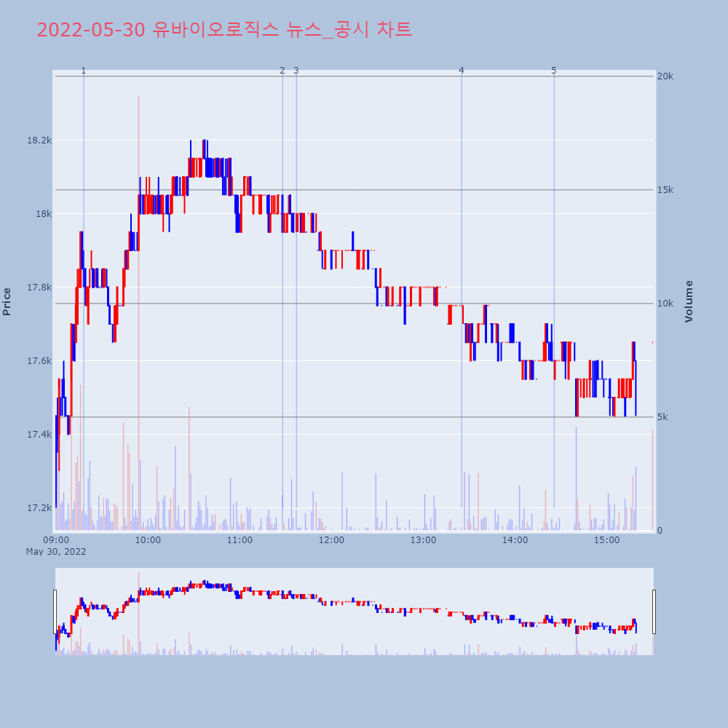The width and height of the screenshot is (728, 728).
Task: Click the 20k volume tick label
Action: [665, 76]
